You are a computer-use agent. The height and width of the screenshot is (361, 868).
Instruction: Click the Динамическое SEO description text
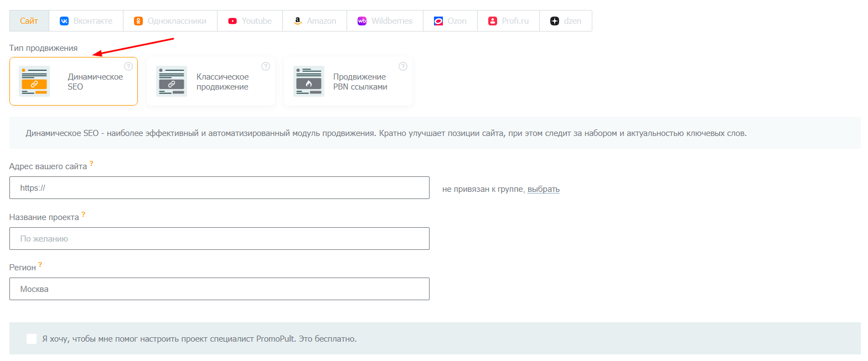(386, 133)
